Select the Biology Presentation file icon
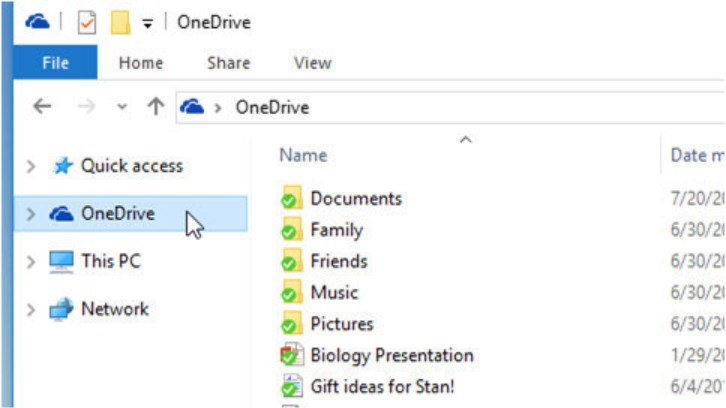Screen dimensions: 726x408 (x=291, y=355)
